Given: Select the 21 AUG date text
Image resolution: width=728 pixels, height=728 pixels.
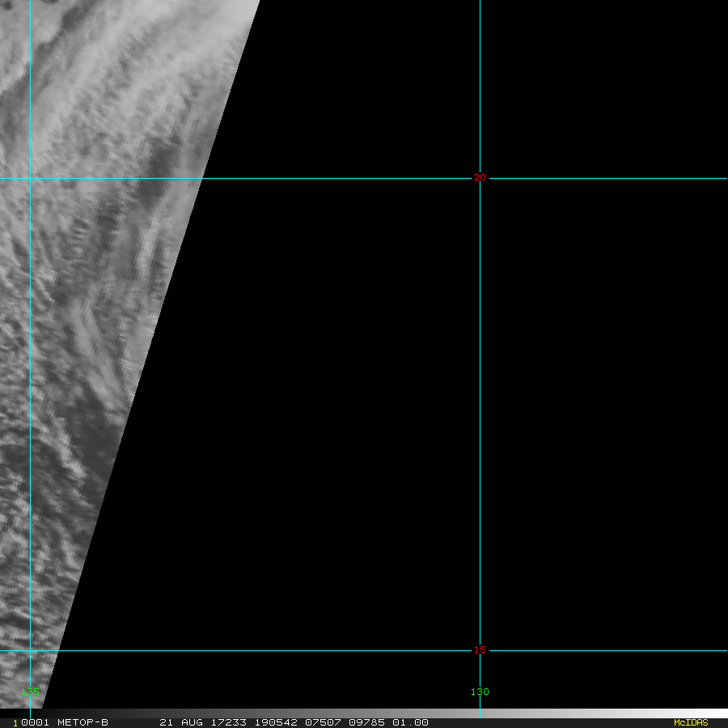Looking at the screenshot, I should point(181,722).
